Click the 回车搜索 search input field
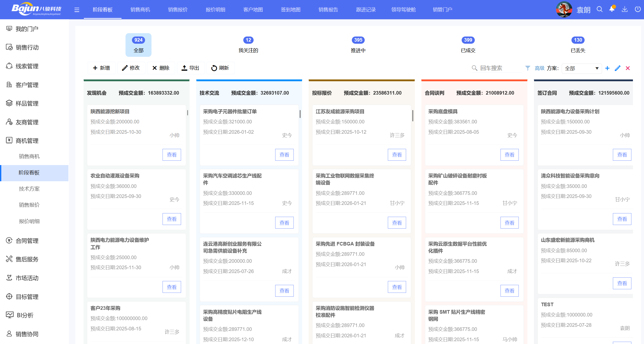644x344 pixels. click(496, 68)
